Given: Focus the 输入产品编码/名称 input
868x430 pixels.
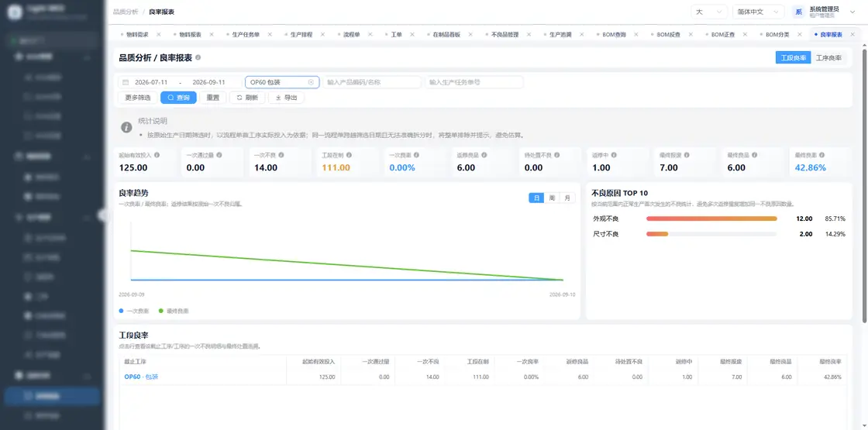Looking at the screenshot, I should click(x=373, y=82).
